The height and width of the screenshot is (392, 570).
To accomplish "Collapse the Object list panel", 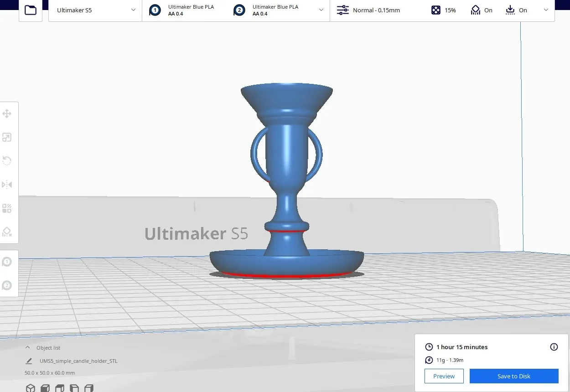I will tap(28, 348).
